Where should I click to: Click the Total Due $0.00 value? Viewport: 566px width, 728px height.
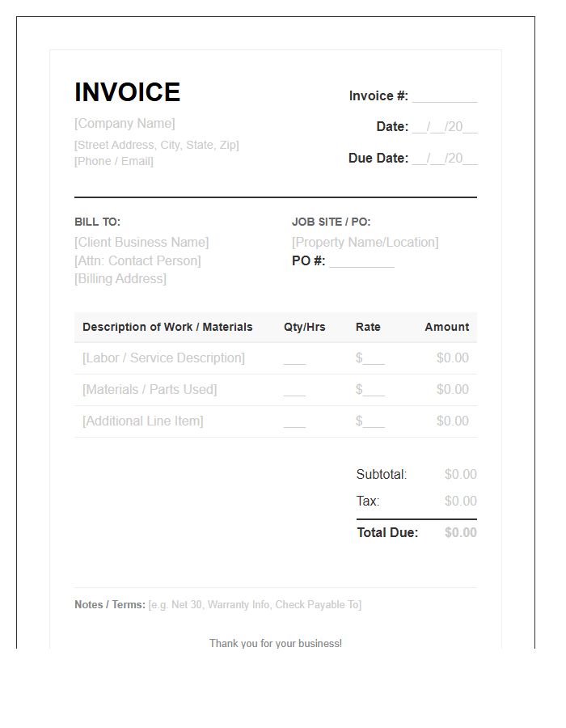tap(461, 532)
